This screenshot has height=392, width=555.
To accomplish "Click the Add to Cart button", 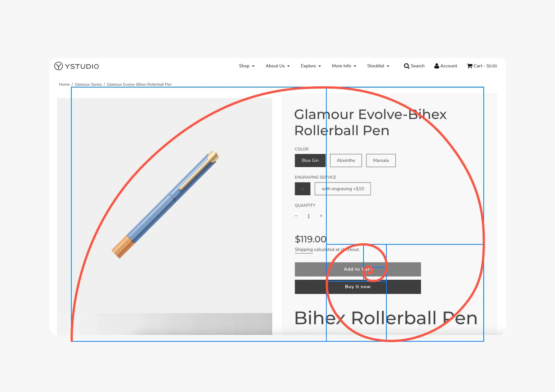I will pos(358,269).
